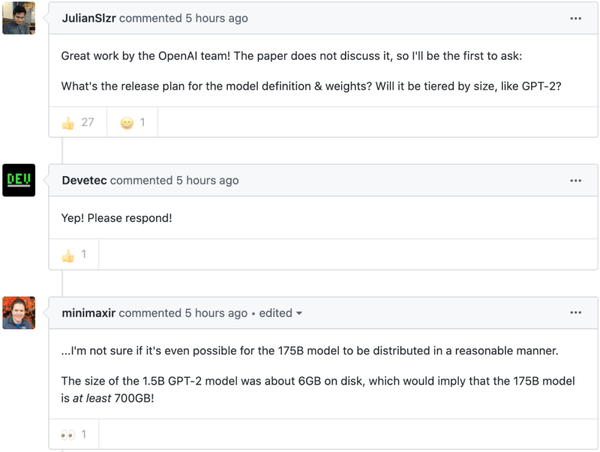Click Devetec's green DEV avatar
Screen dimensions: 600x452
pyautogui.click(x=19, y=180)
